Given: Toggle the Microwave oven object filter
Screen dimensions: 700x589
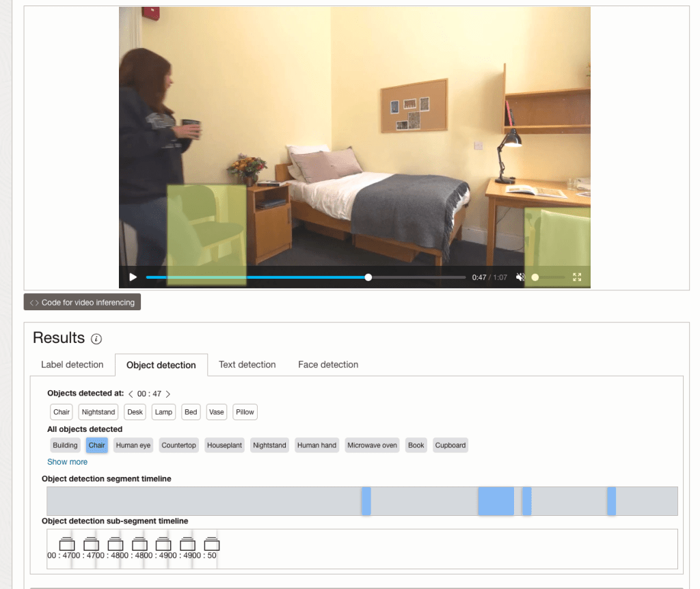Looking at the screenshot, I should click(372, 446).
